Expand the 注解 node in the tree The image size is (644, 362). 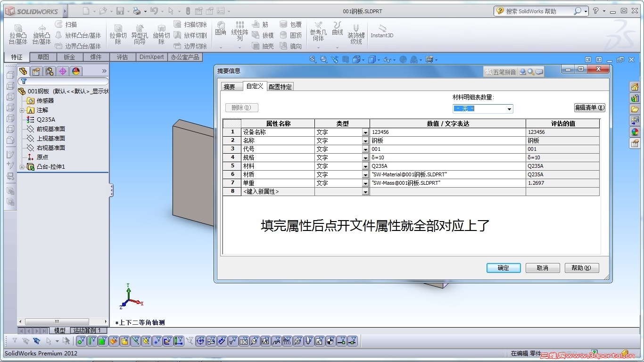coord(22,110)
